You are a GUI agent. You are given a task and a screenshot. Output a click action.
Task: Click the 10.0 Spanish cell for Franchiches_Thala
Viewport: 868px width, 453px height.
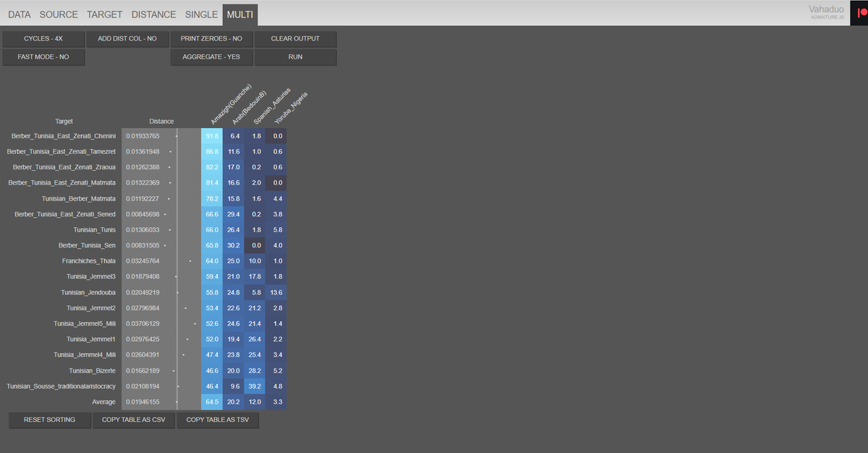point(255,261)
